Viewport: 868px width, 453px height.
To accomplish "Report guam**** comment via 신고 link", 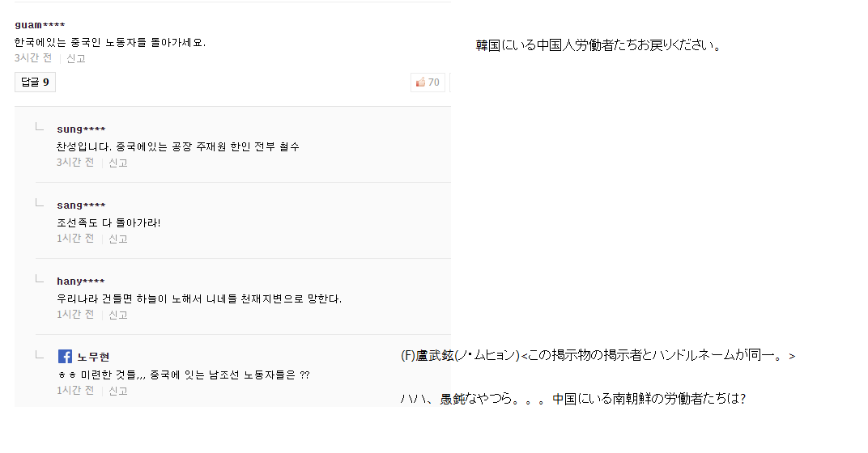I will point(76,58).
